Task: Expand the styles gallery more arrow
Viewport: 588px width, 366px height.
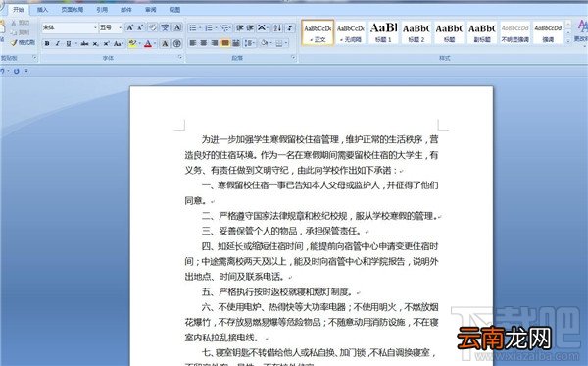Action: (568, 40)
